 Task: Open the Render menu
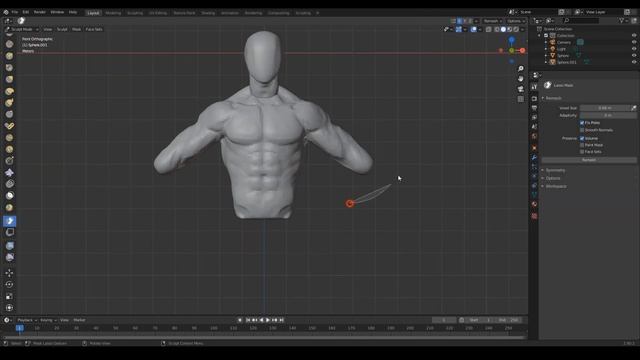pyautogui.click(x=40, y=12)
